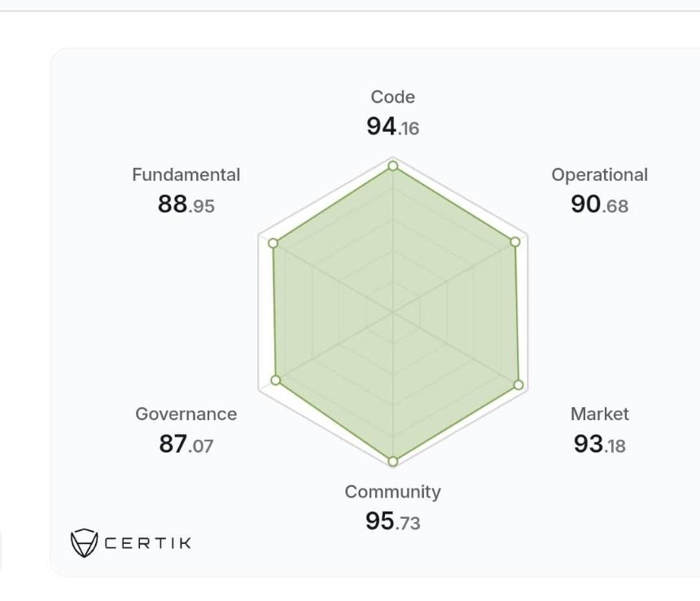The width and height of the screenshot is (700, 601).
Task: Click the Fundamental data point on chart
Action: coord(273,243)
